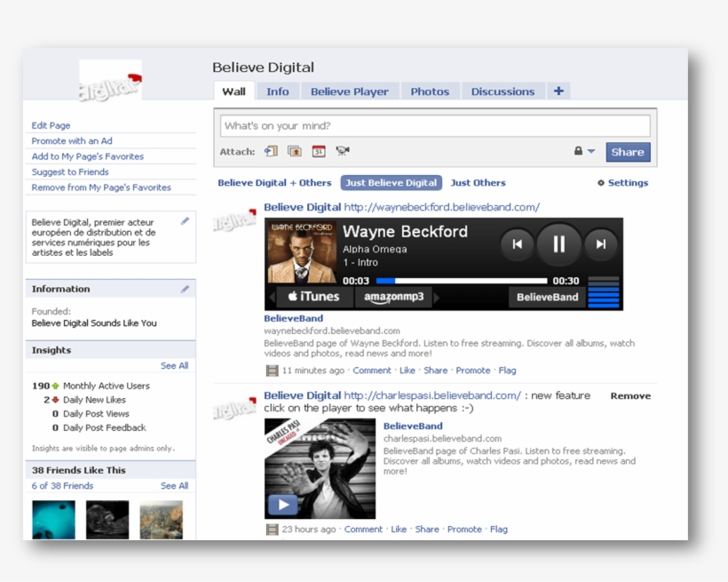Open the 6 of 38 Friends link

click(x=62, y=486)
